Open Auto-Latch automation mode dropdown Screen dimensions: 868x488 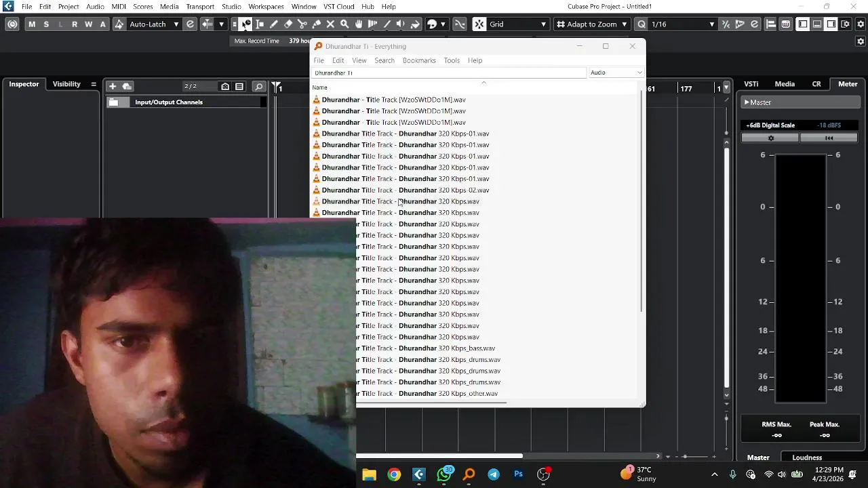(153, 24)
